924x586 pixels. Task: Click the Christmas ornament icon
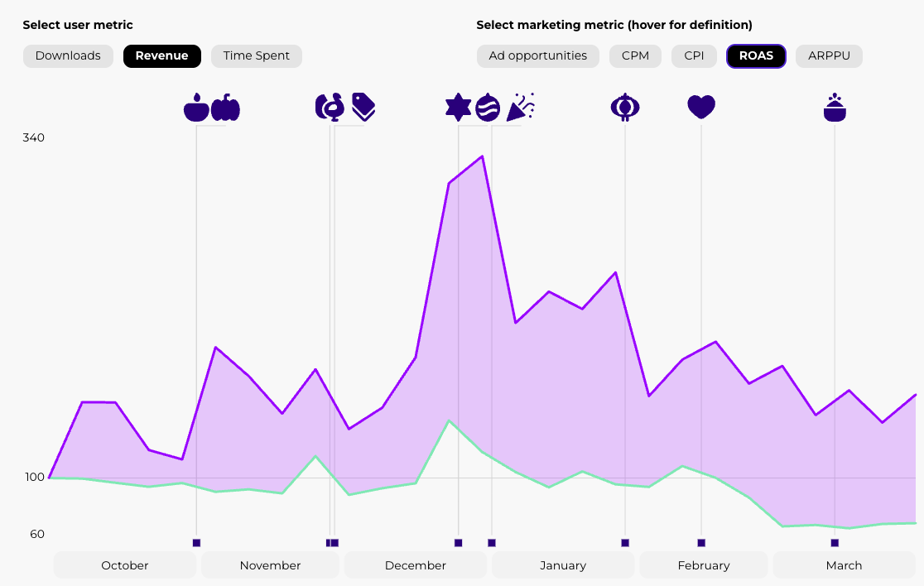point(488,108)
